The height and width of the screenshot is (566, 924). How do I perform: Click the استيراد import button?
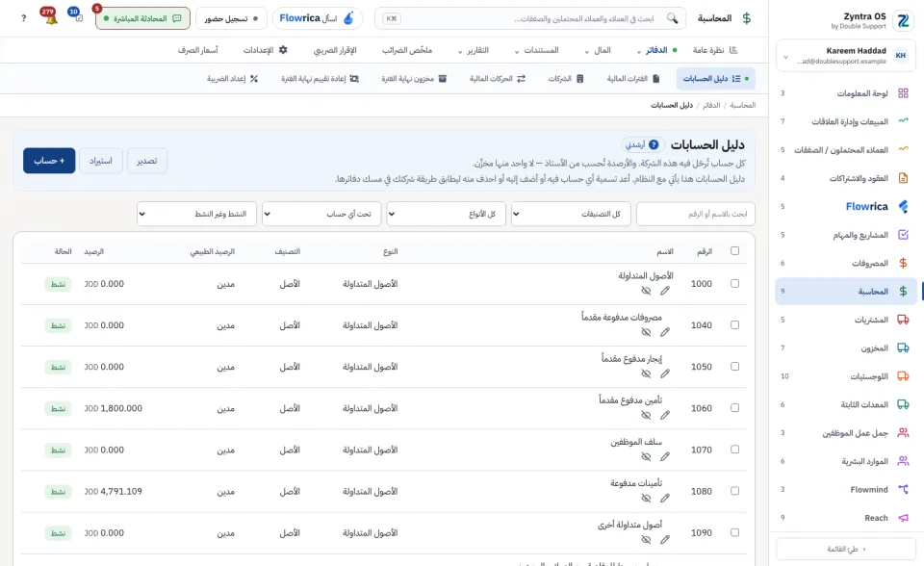tap(101, 161)
